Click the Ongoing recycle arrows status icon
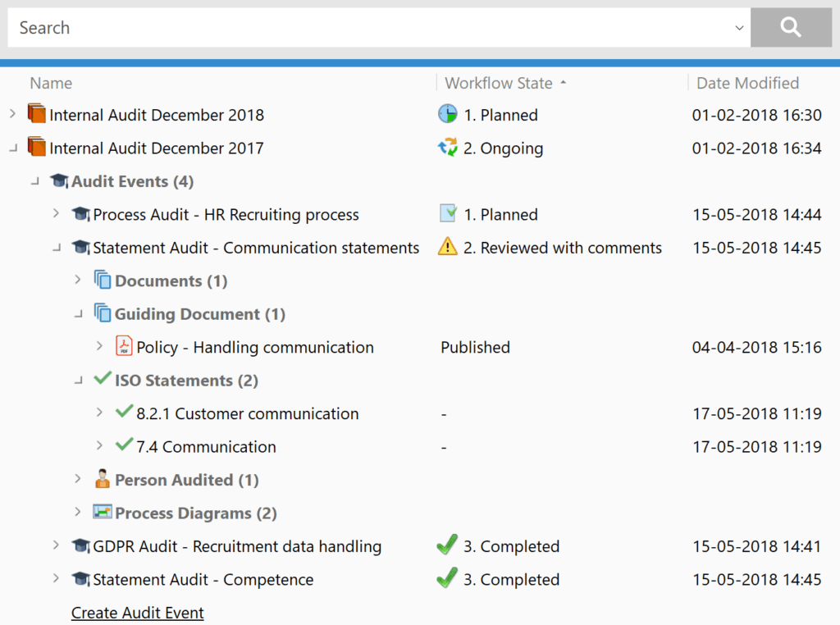Screen dimensions: 840x625 [447, 148]
